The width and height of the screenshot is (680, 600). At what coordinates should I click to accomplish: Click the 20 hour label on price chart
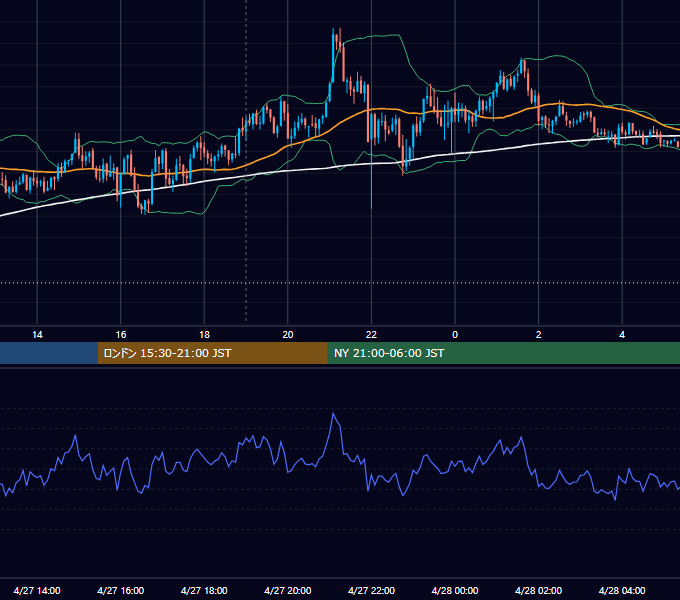[288, 335]
